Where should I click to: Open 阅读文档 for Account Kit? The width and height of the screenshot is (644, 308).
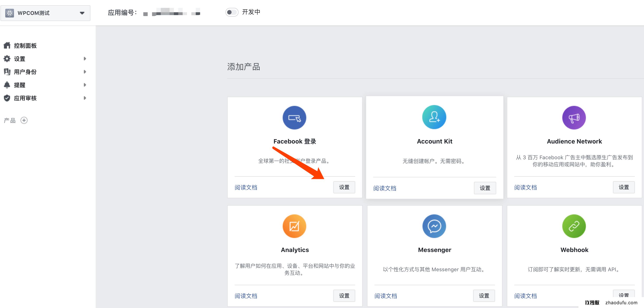click(x=385, y=188)
